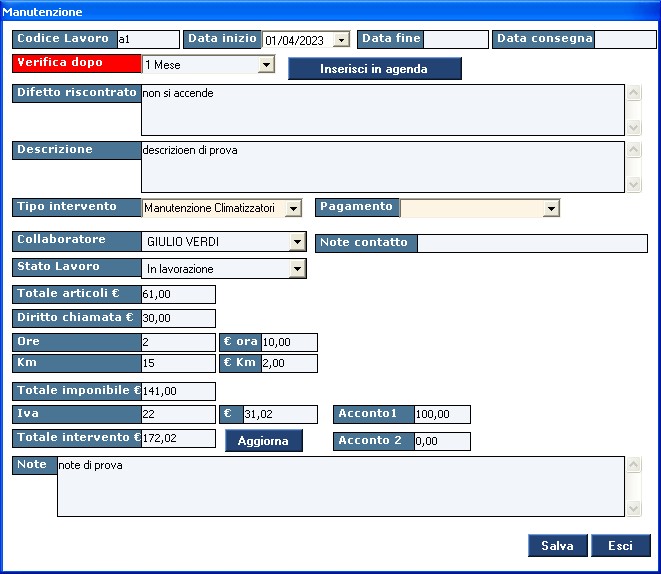This screenshot has height=574, width=661.
Task: Expand the Pagamento combo box
Action: click(x=551, y=208)
